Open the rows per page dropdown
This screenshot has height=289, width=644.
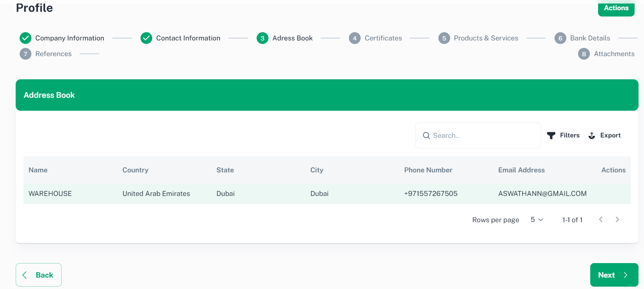click(x=536, y=219)
